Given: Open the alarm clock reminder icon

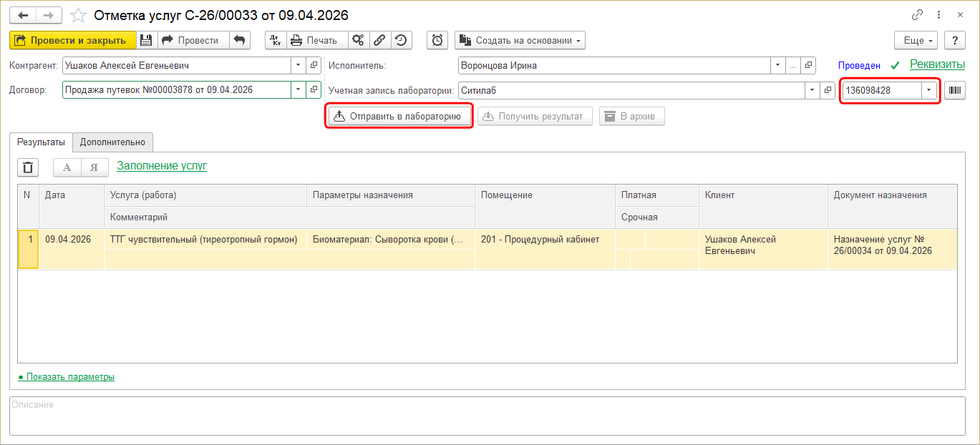Looking at the screenshot, I should pyautogui.click(x=437, y=40).
